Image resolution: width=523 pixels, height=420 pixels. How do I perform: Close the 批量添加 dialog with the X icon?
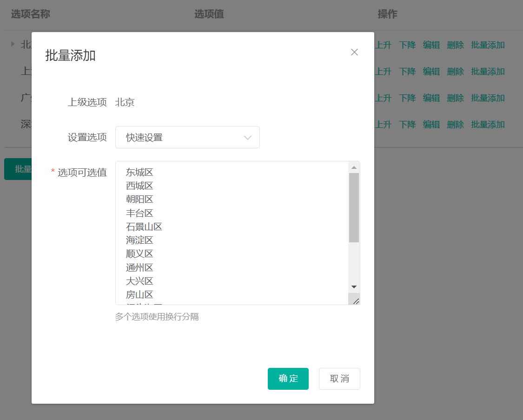(354, 52)
